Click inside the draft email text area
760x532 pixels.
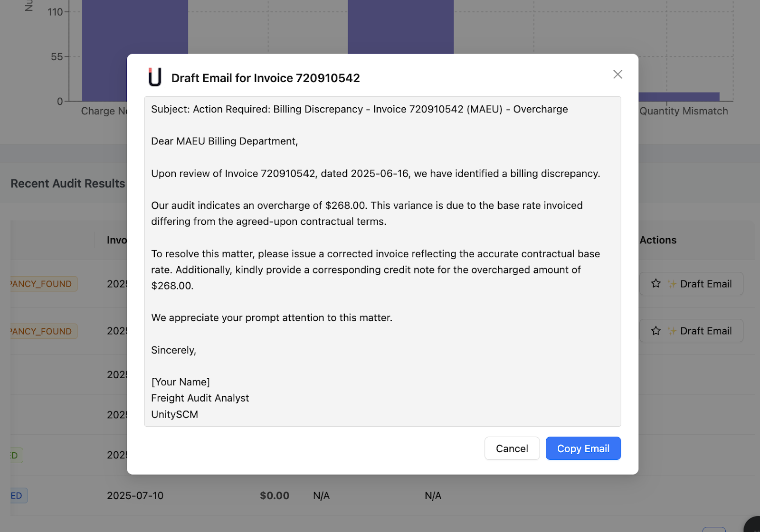point(382,261)
